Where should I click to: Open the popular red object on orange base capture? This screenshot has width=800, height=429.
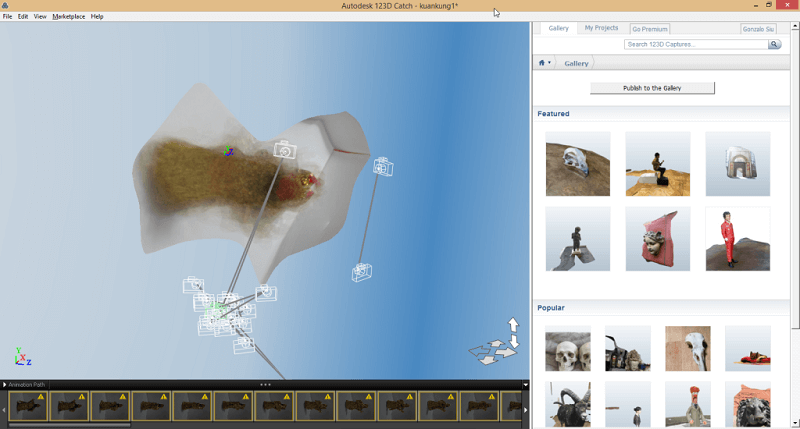click(x=748, y=348)
